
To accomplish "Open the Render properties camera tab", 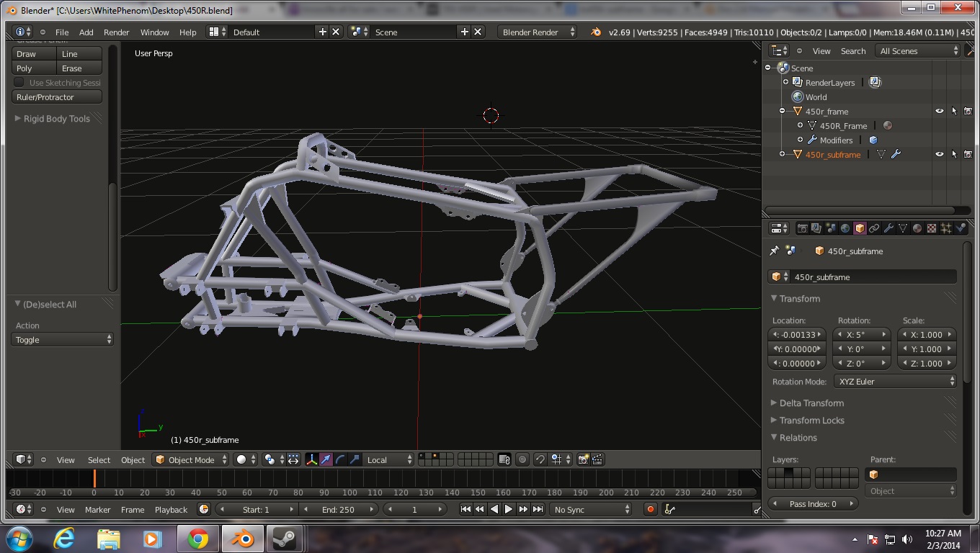I will coord(802,228).
